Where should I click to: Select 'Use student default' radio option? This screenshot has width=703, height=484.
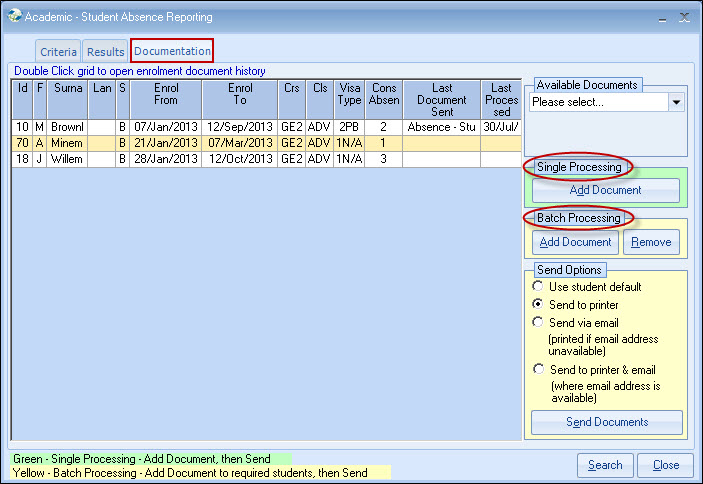point(539,287)
